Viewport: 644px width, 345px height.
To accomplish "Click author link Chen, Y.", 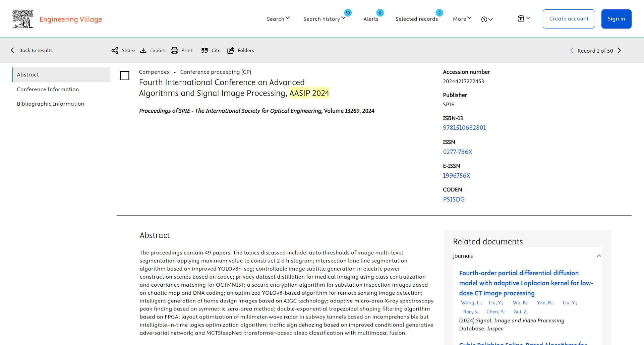I will point(496,312).
